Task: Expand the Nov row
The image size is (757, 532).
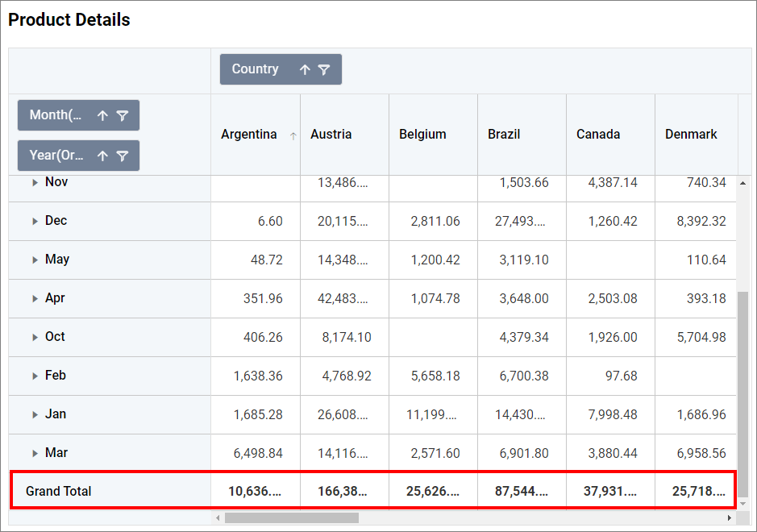Action: point(35,183)
